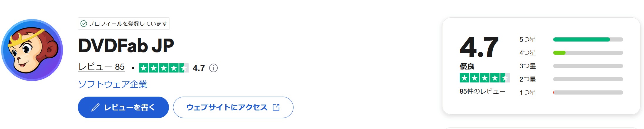Screen dimensions: 644x129
Task: Click the 4-star light green bar
Action: [x=559, y=53]
